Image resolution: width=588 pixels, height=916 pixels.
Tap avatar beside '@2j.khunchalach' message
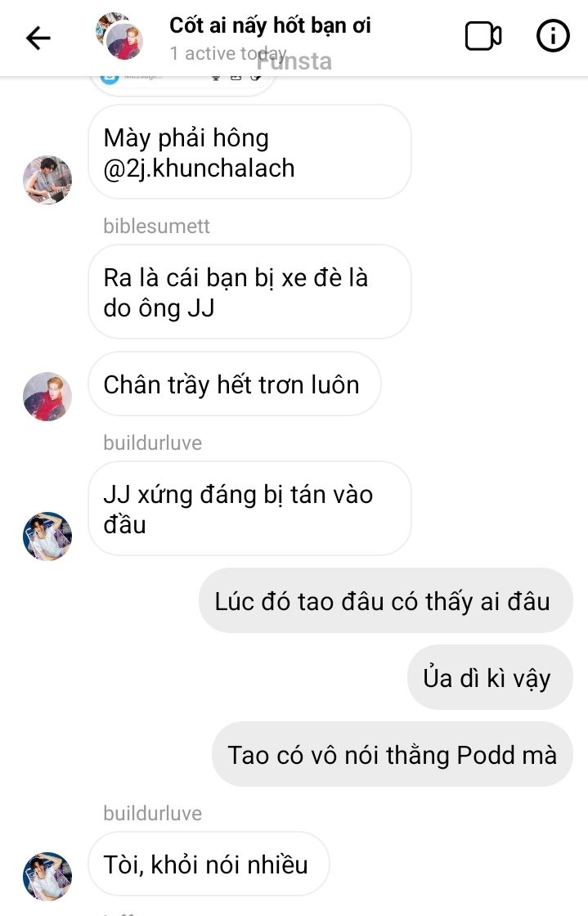click(x=47, y=180)
